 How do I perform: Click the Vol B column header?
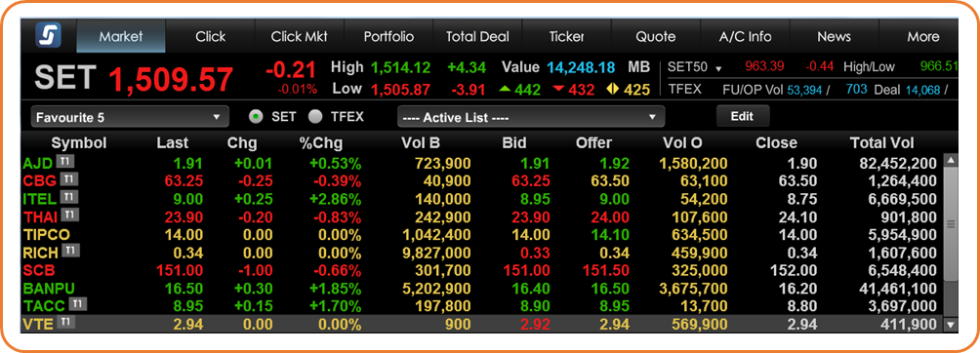click(x=421, y=143)
